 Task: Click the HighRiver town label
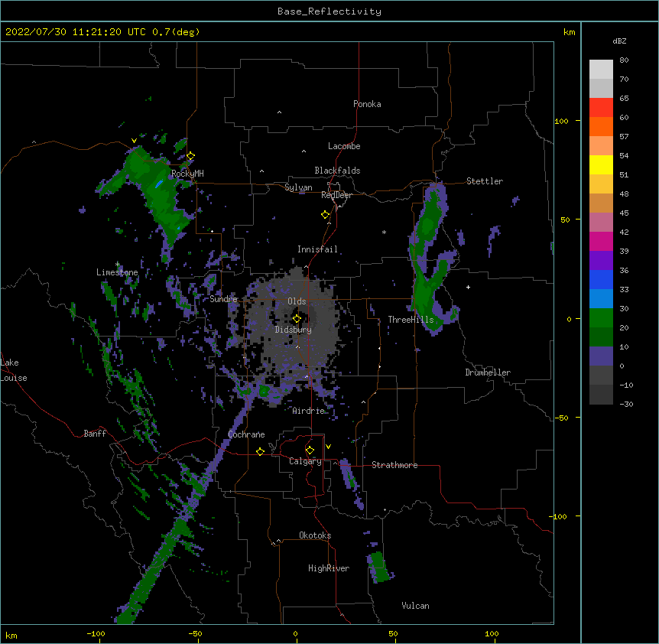tap(329, 568)
